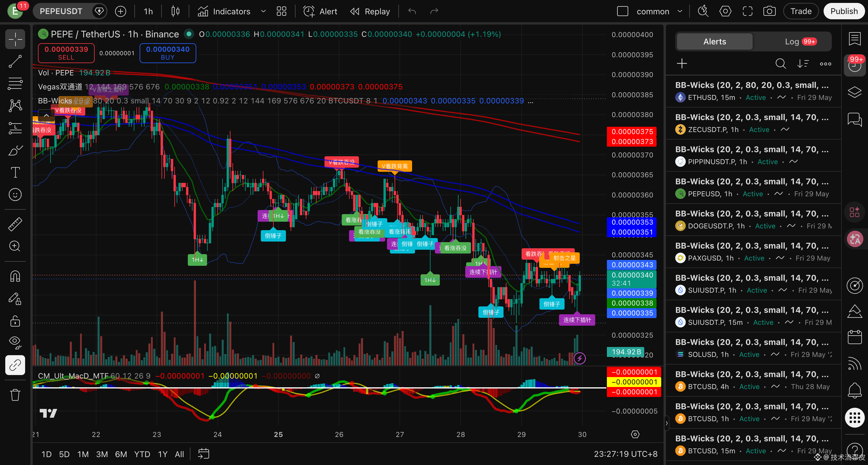Select the trend line drawing tool

pos(15,61)
